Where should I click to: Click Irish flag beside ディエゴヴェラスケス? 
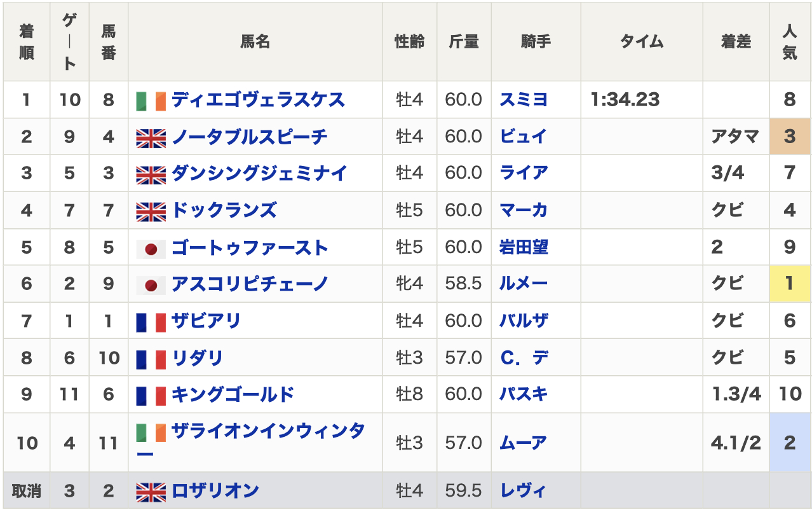151,101
